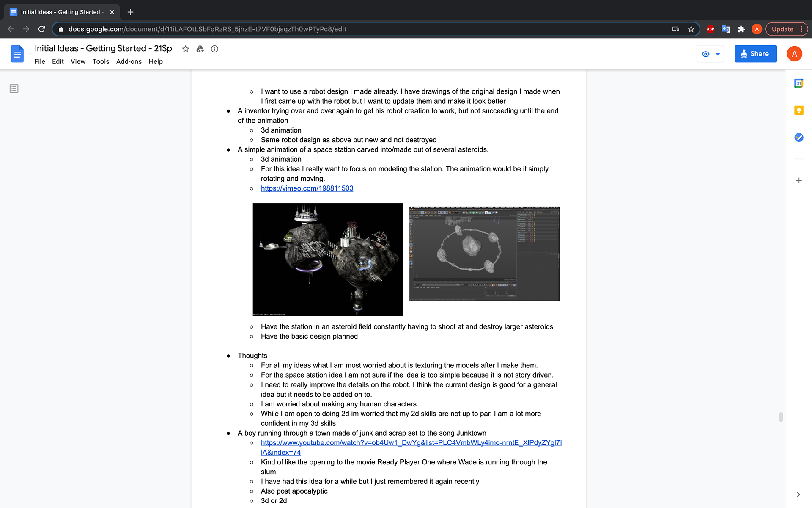Open the add to Drive icon

coord(200,49)
